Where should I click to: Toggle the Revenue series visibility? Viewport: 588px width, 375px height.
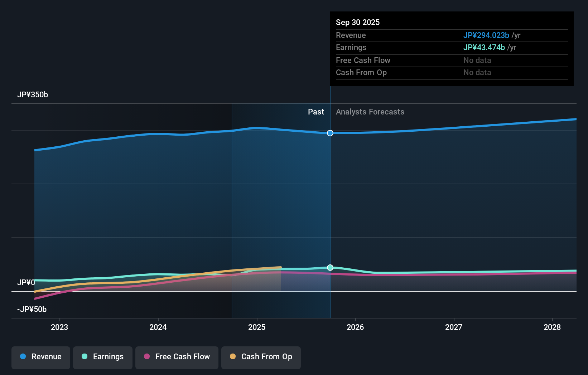click(40, 357)
